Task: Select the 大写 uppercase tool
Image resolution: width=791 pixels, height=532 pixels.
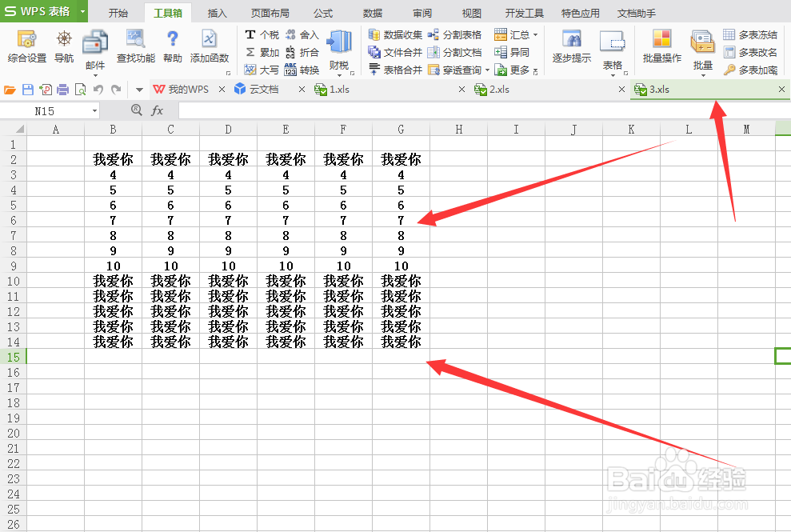Action: (x=262, y=70)
